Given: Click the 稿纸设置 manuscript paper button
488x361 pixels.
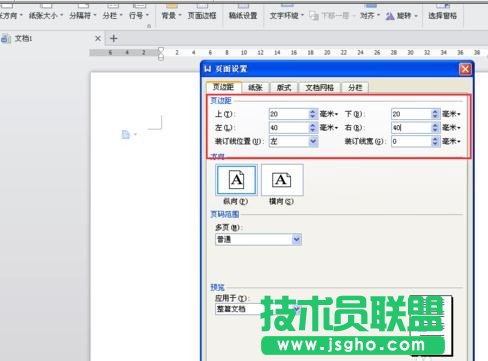Looking at the screenshot, I should coord(243,15).
